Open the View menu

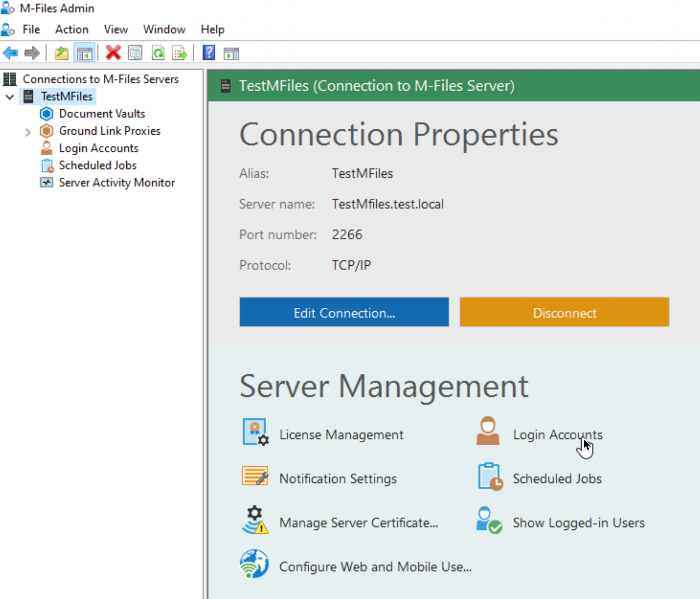(116, 29)
